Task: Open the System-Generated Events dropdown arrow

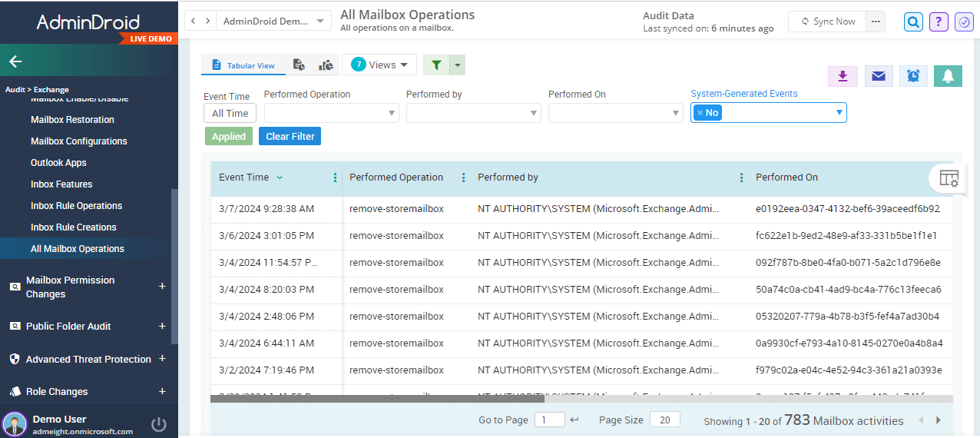Action: coord(839,113)
